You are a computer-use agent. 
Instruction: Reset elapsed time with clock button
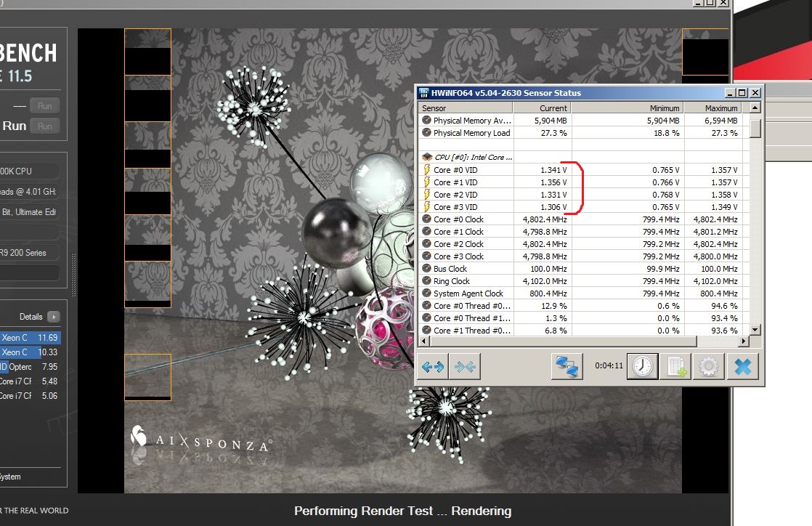[x=643, y=366]
